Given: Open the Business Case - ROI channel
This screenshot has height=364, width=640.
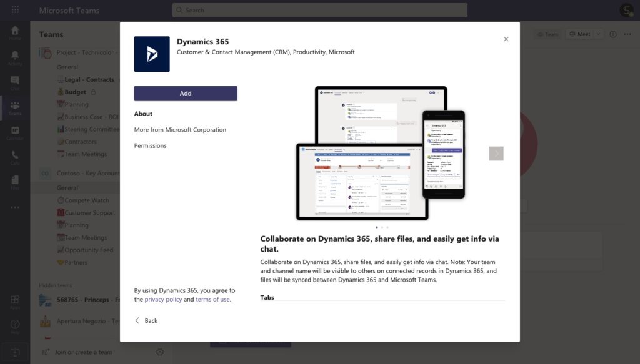Looking at the screenshot, I should [x=87, y=117].
